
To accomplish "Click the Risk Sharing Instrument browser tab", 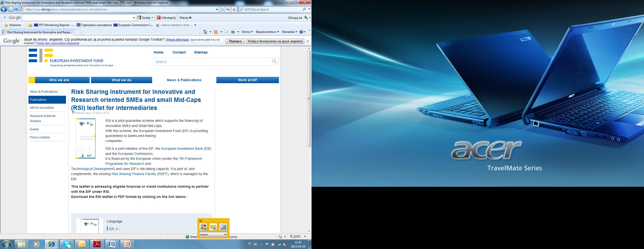I will (x=37, y=32).
